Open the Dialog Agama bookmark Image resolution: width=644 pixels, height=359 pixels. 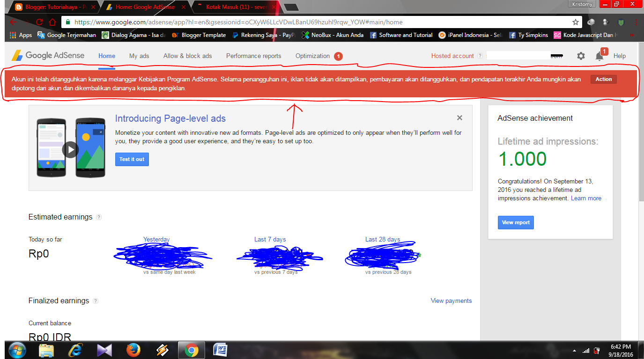[x=134, y=35]
